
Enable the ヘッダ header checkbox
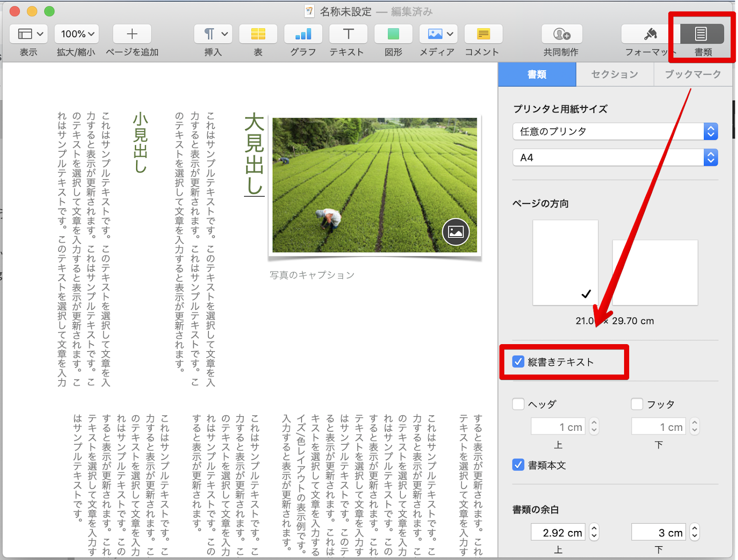tap(518, 404)
